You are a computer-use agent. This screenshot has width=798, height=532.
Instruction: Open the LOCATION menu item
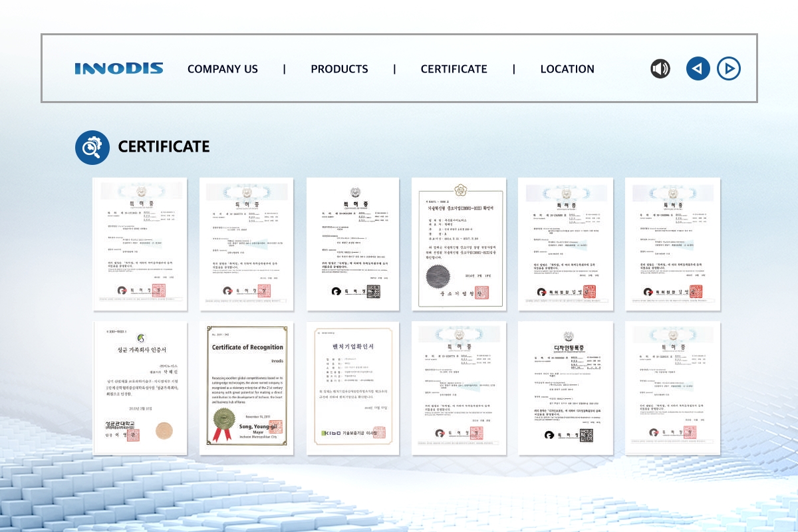click(x=567, y=69)
